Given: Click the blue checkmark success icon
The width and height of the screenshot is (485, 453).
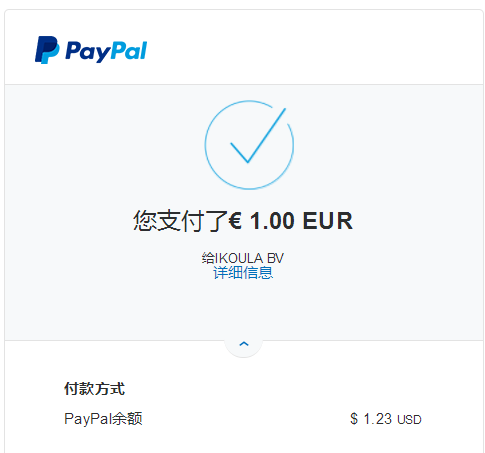Looking at the screenshot, I should [x=258, y=135].
